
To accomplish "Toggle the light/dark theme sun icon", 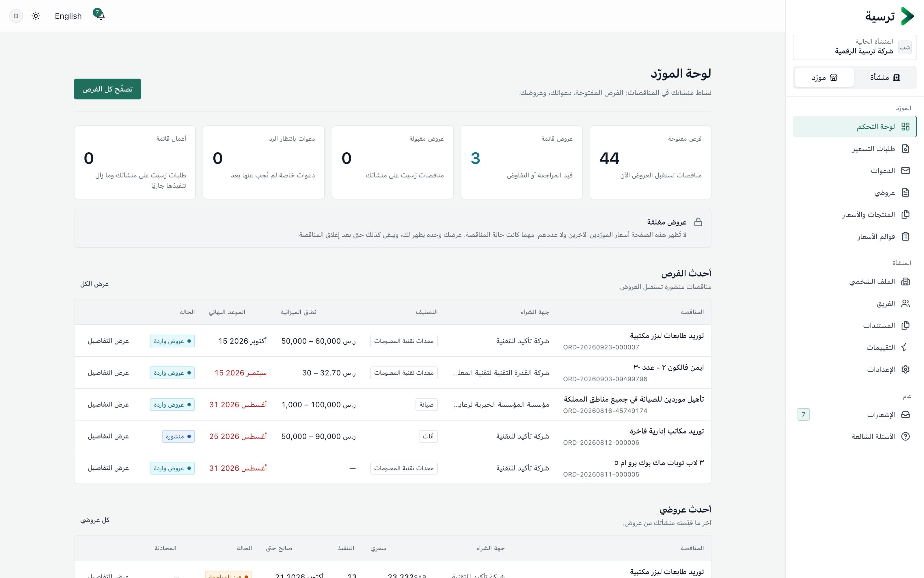I will 36,16.
